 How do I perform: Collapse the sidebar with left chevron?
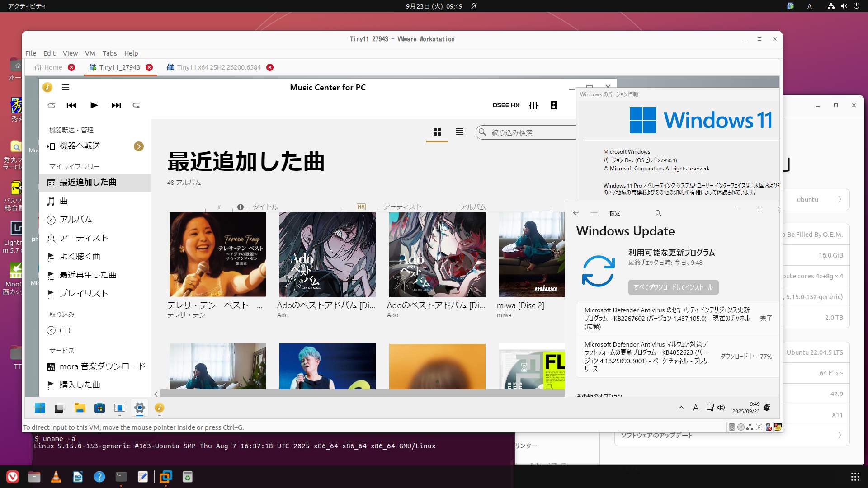click(x=156, y=394)
